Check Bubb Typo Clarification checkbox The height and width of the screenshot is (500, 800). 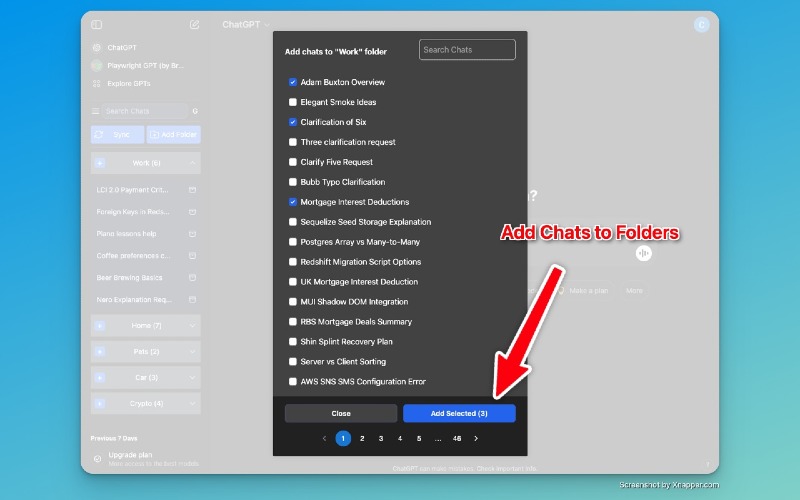tap(292, 182)
